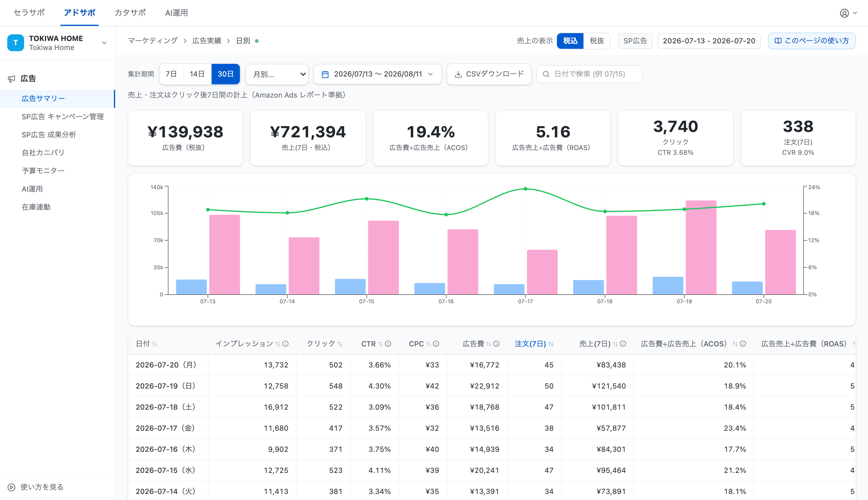Click the info icon in the ACOS header
This screenshot has height=500, width=868.
[x=743, y=344]
